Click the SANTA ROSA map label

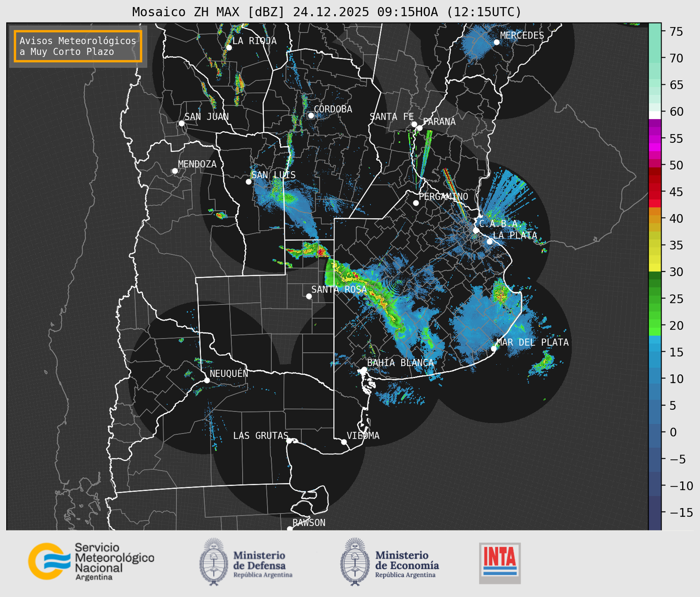tap(339, 289)
